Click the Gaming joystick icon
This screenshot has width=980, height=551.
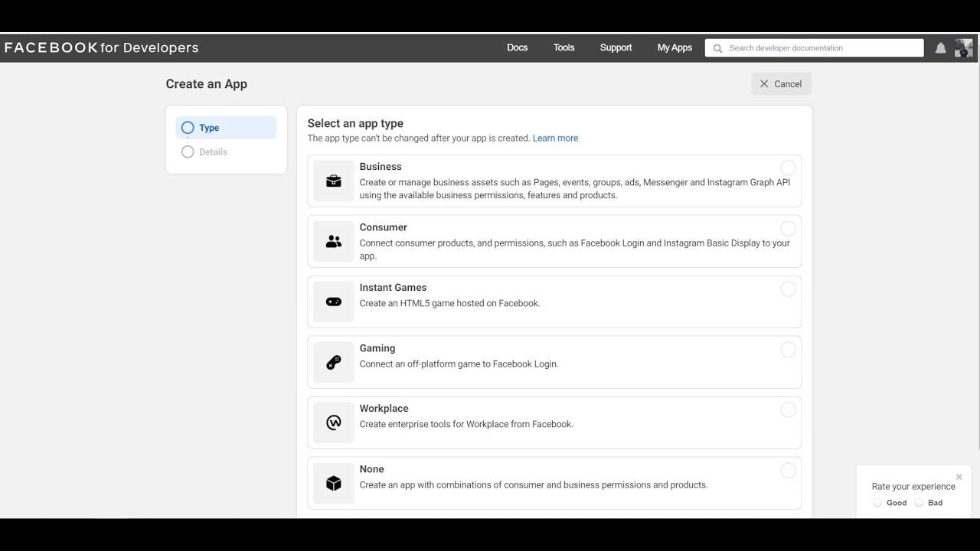click(334, 363)
